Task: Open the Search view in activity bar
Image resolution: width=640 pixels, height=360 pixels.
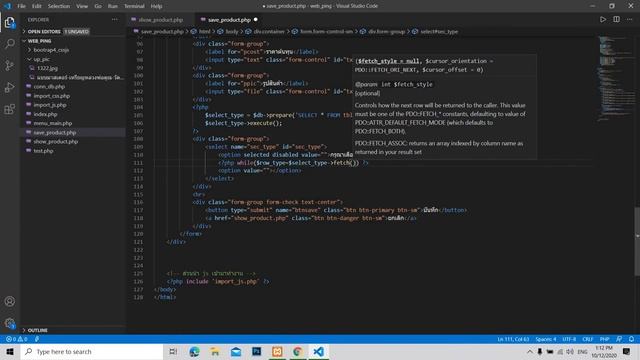Action: pyautogui.click(x=10, y=44)
